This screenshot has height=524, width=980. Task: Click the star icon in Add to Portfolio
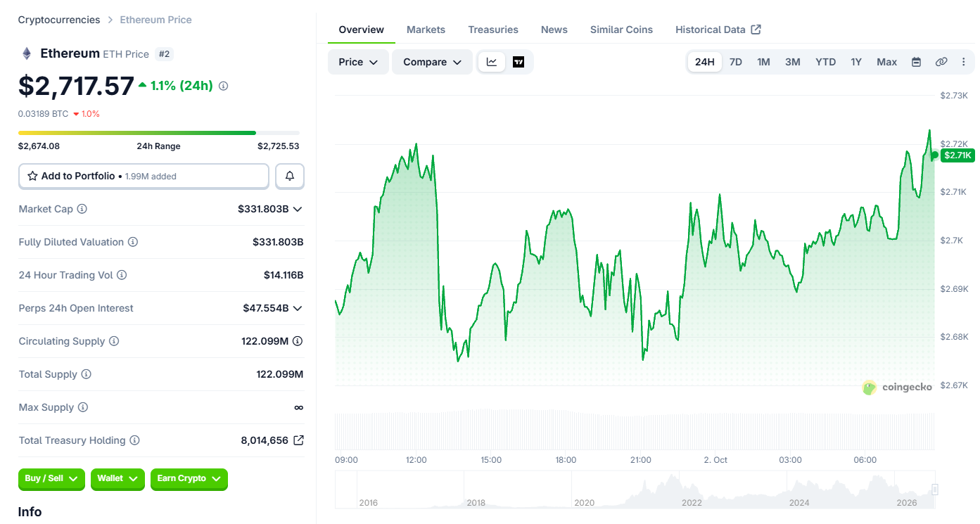tap(32, 176)
